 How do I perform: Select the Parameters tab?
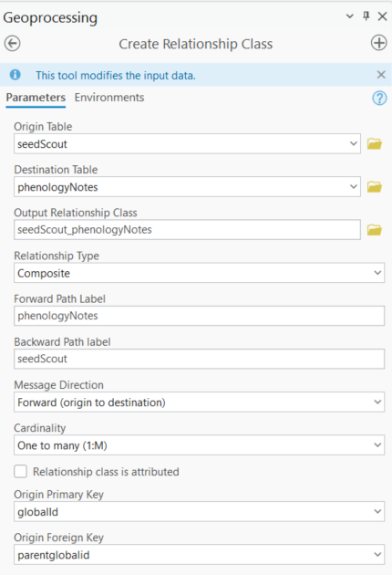[36, 98]
